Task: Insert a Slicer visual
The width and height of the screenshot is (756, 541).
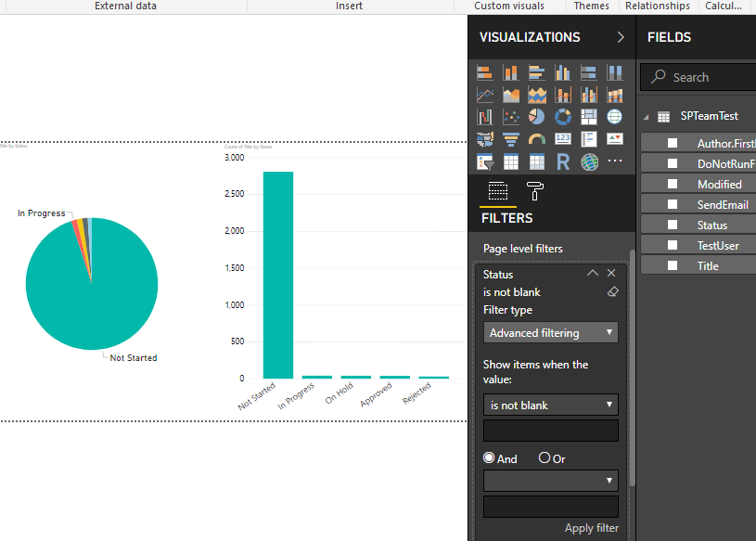Action: [485, 161]
